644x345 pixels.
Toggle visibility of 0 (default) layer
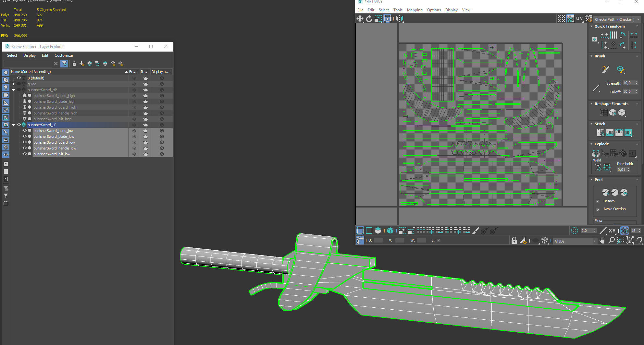click(19, 78)
